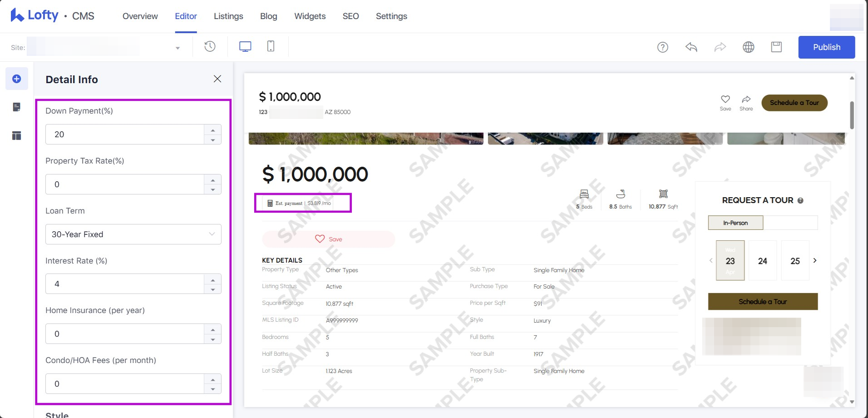Screen dimensions: 868x418
Task: Click the blue plus add-block icon
Action: tap(17, 79)
